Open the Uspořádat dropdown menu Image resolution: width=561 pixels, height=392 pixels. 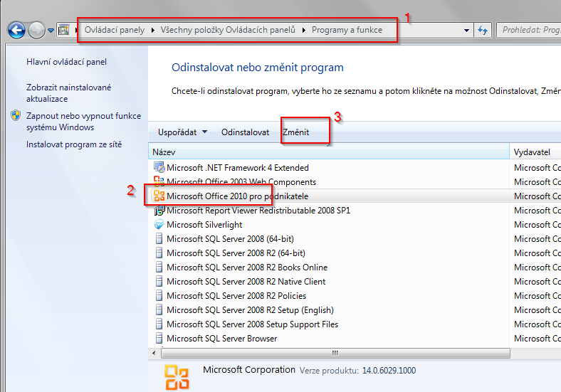pos(182,132)
